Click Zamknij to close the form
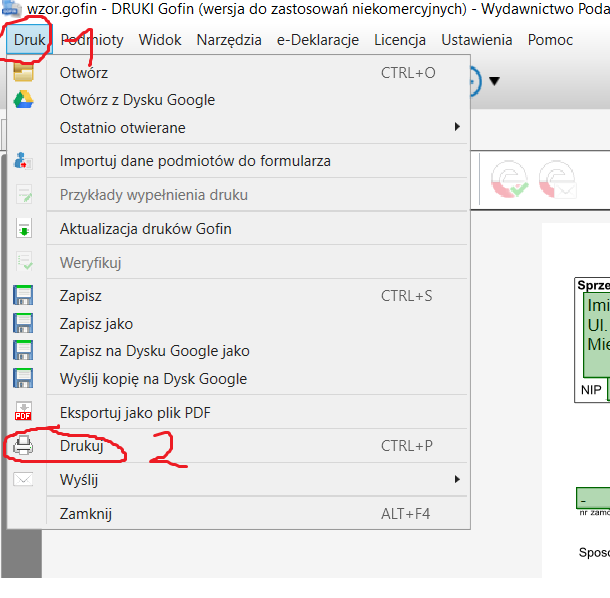Viewport: 610px width, 598px height. 86,513
